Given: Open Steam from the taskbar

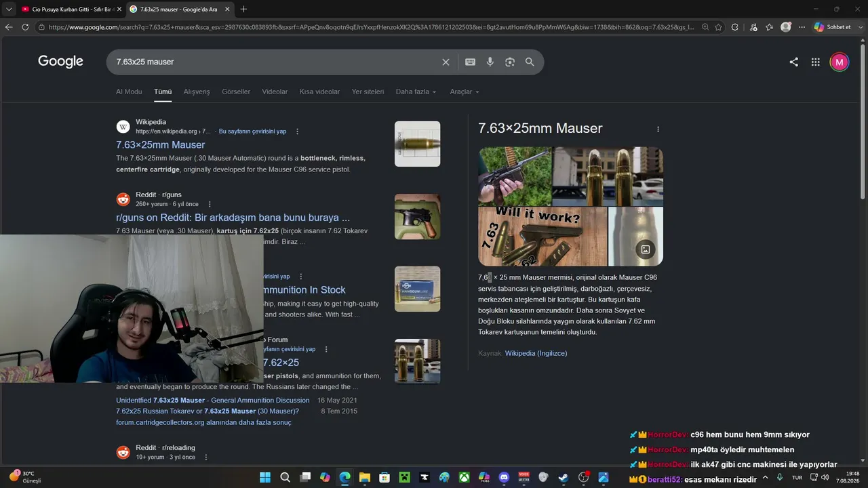Looking at the screenshot, I should [564, 477].
